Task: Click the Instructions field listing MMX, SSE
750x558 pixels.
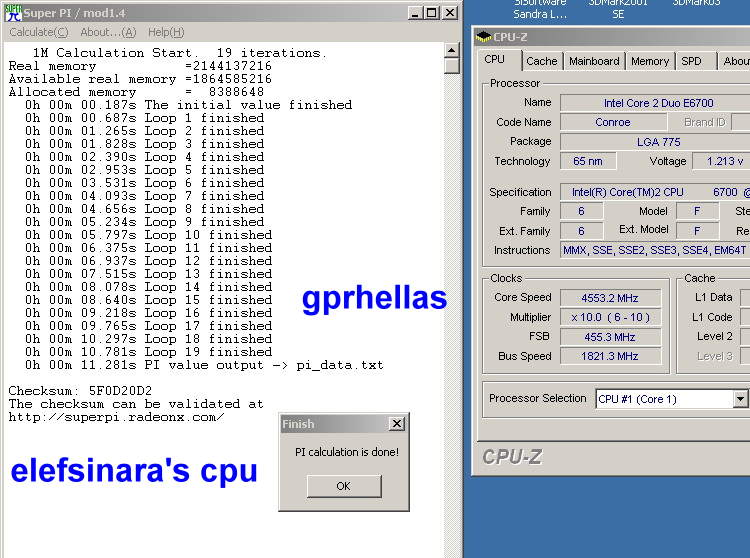Action: click(x=655, y=250)
